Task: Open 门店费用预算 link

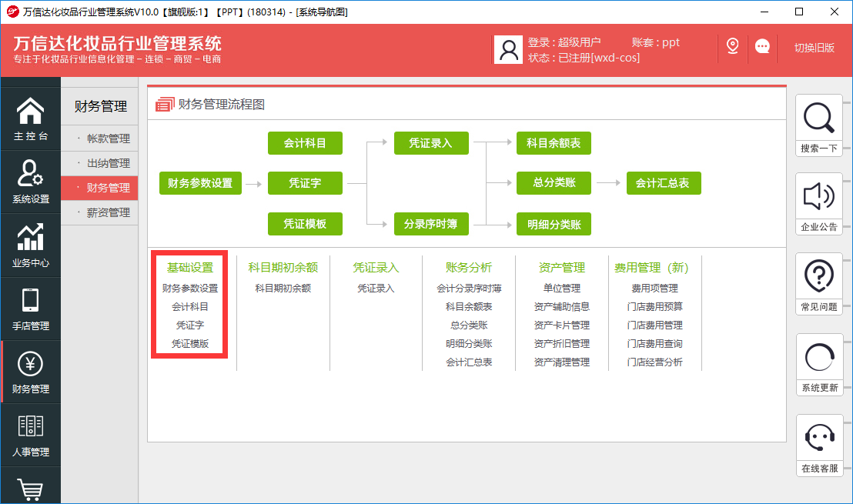Action: click(655, 307)
